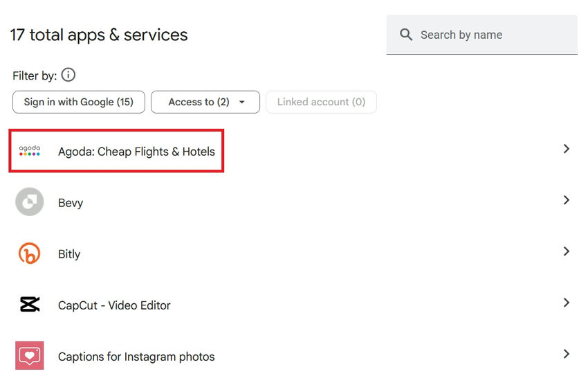Expand Bitly entry with right chevron
The image size is (588, 376).
click(566, 251)
